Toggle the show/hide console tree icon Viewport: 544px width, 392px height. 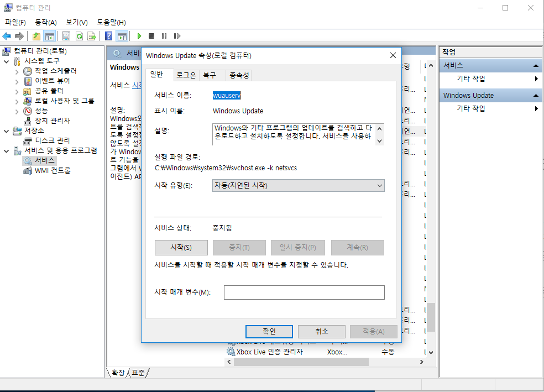[x=50, y=36]
